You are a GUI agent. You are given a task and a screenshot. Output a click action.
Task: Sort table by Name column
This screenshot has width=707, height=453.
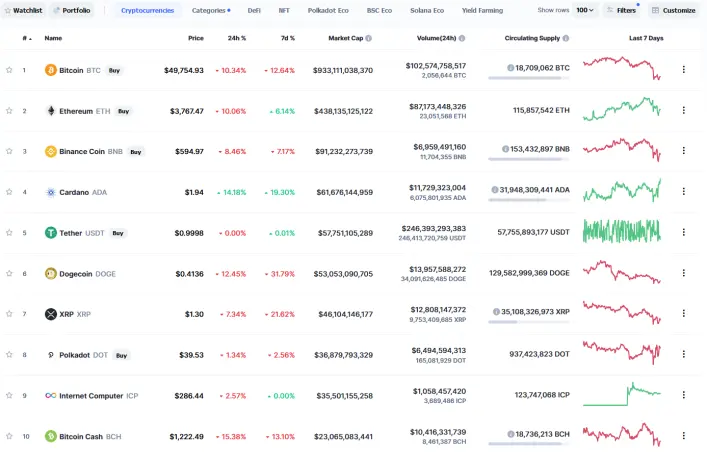pyautogui.click(x=53, y=38)
